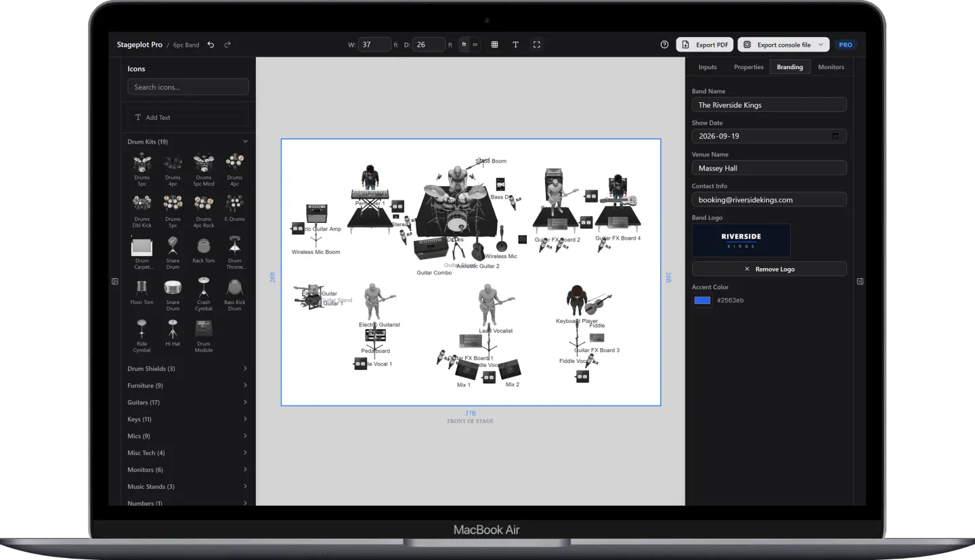Click the PRO badge
Screen dimensions: 975x560
click(x=846, y=45)
